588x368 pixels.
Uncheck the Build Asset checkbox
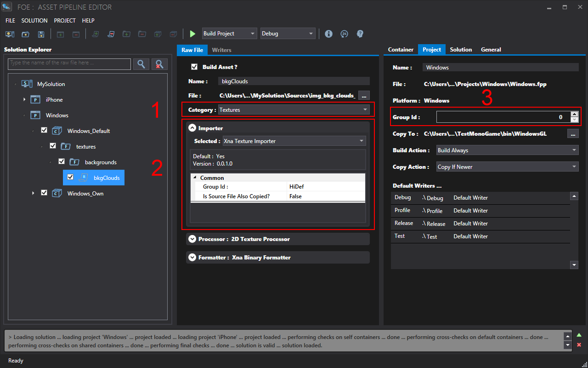coord(194,67)
